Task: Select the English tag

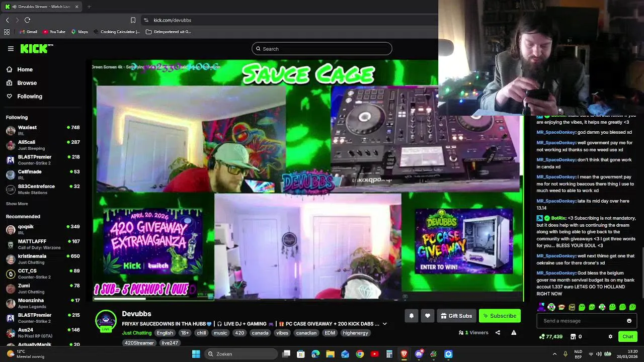Action: pos(165,333)
